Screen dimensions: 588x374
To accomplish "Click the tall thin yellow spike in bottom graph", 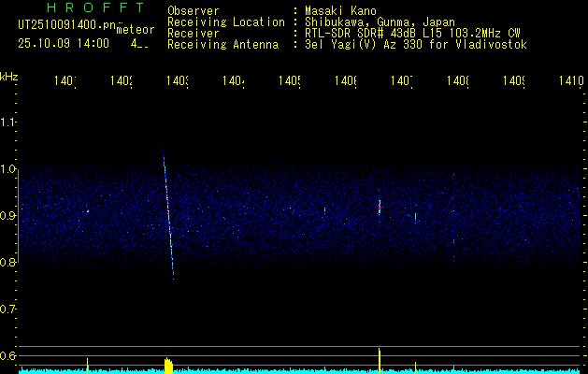I will tap(380, 357).
